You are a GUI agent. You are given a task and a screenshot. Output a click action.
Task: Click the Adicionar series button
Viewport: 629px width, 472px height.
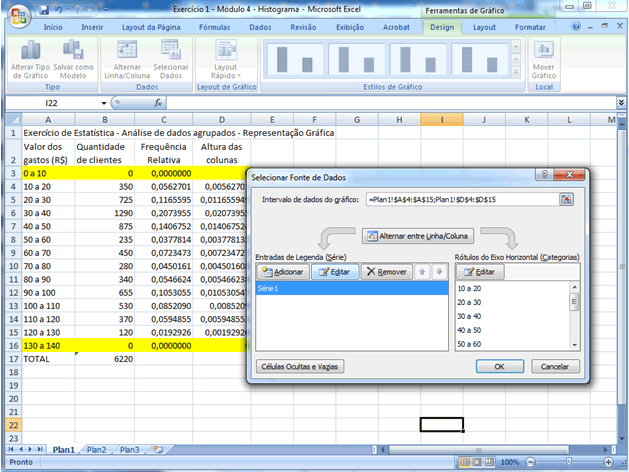(x=282, y=271)
